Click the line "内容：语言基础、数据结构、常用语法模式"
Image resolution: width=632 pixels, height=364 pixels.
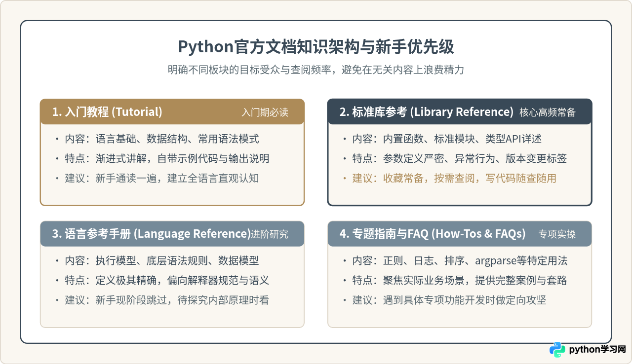click(162, 139)
